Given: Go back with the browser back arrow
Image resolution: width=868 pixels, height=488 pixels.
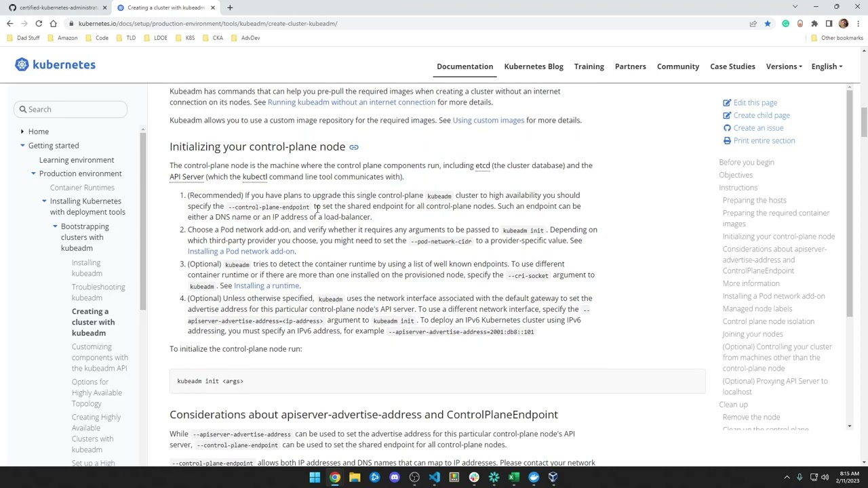Looking at the screenshot, I should coord(9,24).
